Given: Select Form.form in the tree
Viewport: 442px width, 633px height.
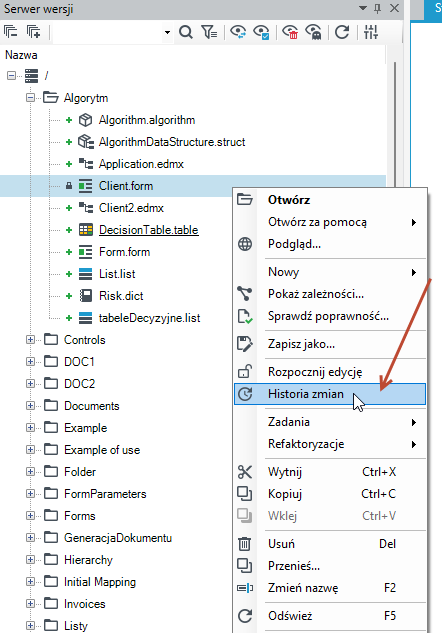Looking at the screenshot, I should pyautogui.click(x=124, y=252).
